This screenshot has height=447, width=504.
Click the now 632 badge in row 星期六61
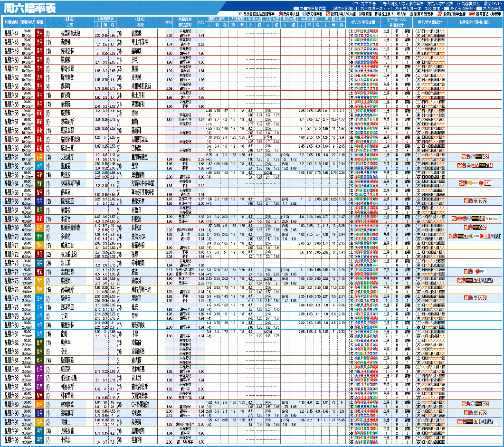(482, 156)
